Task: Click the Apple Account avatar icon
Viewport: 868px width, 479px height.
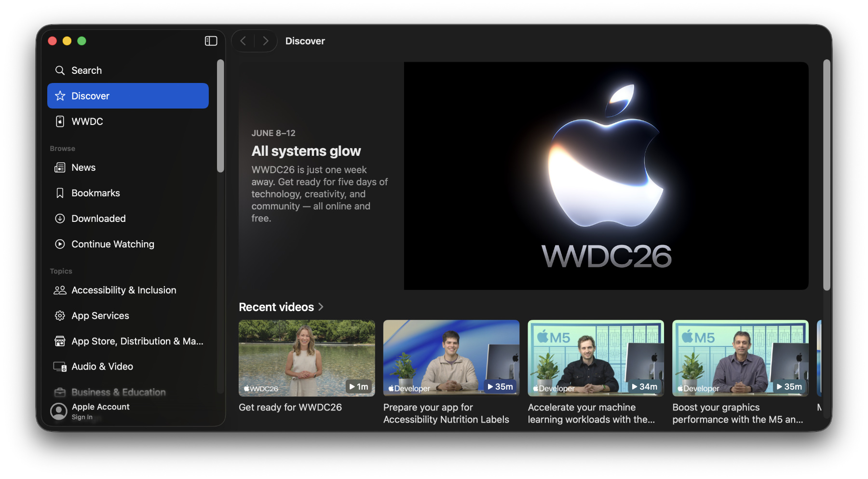Action: tap(59, 411)
